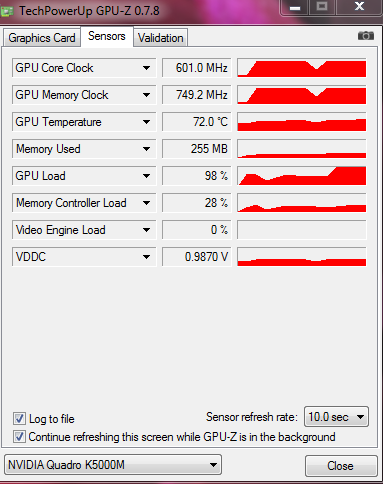Expand the VDDC sensor dropdown
383x484 pixels.
tap(146, 257)
